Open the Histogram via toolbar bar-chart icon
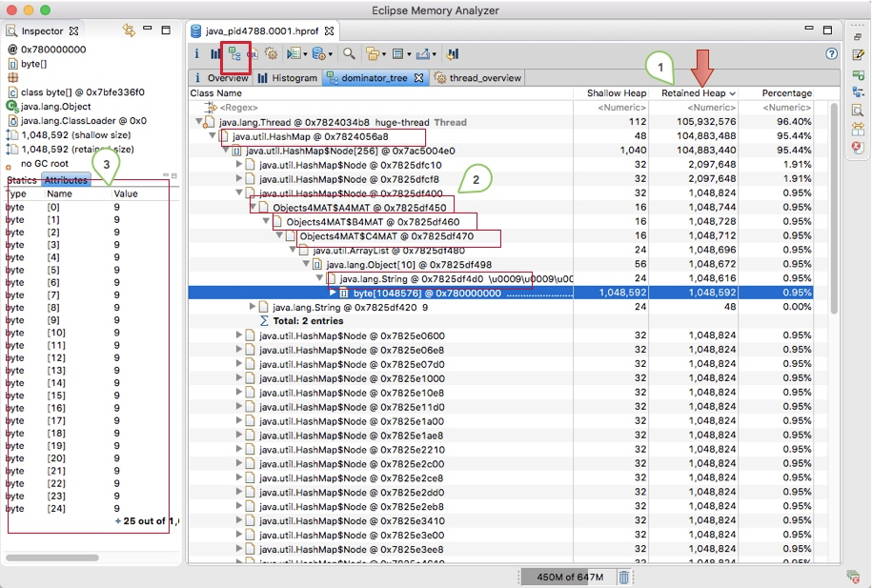The image size is (872, 588). click(214, 54)
